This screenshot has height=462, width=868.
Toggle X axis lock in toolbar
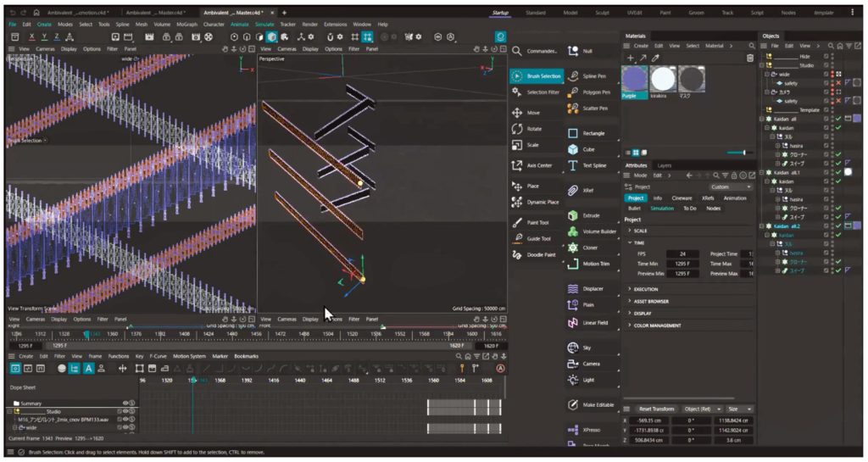point(31,37)
